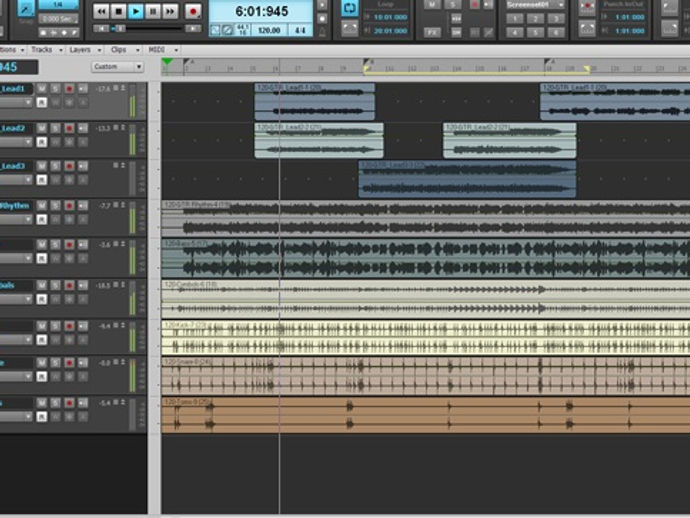Jump to project end with the go-to-end button
The height and width of the screenshot is (518, 690).
pyautogui.click(x=193, y=29)
